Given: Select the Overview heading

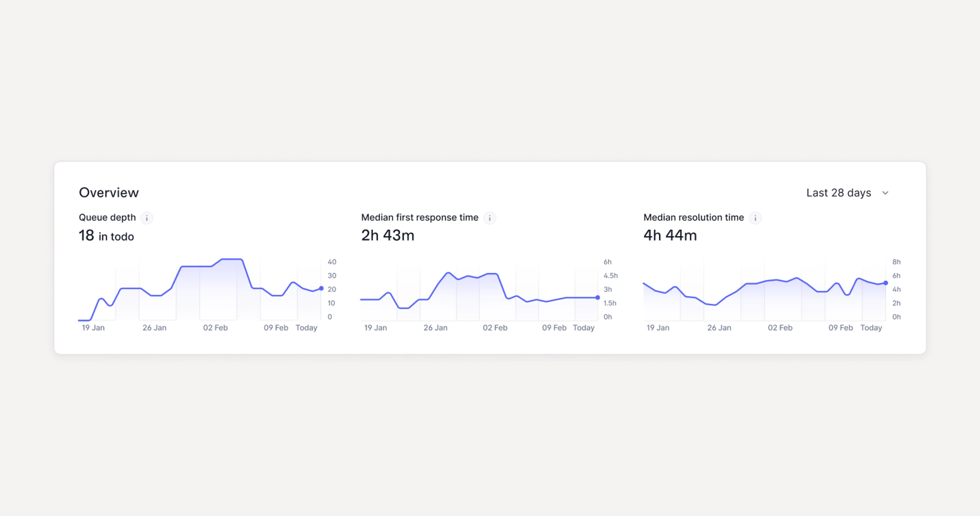Looking at the screenshot, I should (109, 193).
